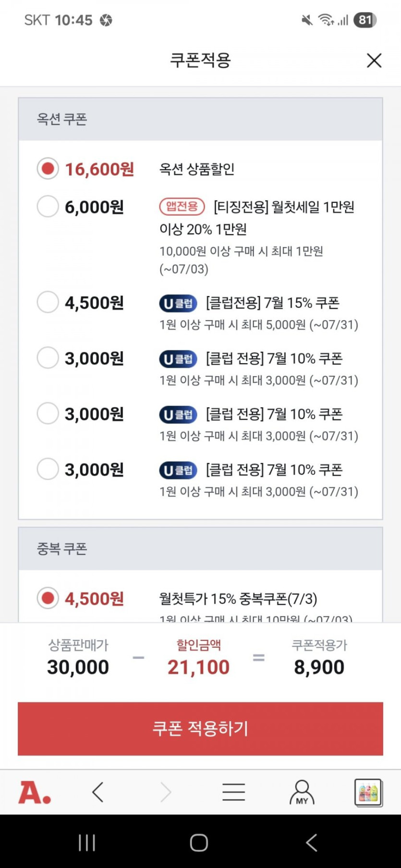Tap the browser forward arrow
This screenshot has height=868, width=401.
[x=166, y=792]
